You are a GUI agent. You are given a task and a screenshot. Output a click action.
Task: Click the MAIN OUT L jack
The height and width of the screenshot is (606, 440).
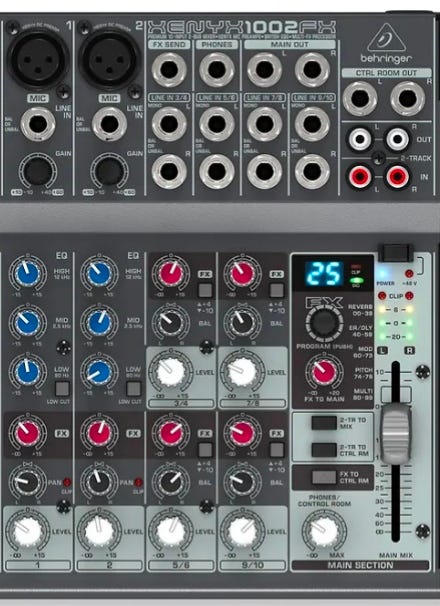point(264,70)
